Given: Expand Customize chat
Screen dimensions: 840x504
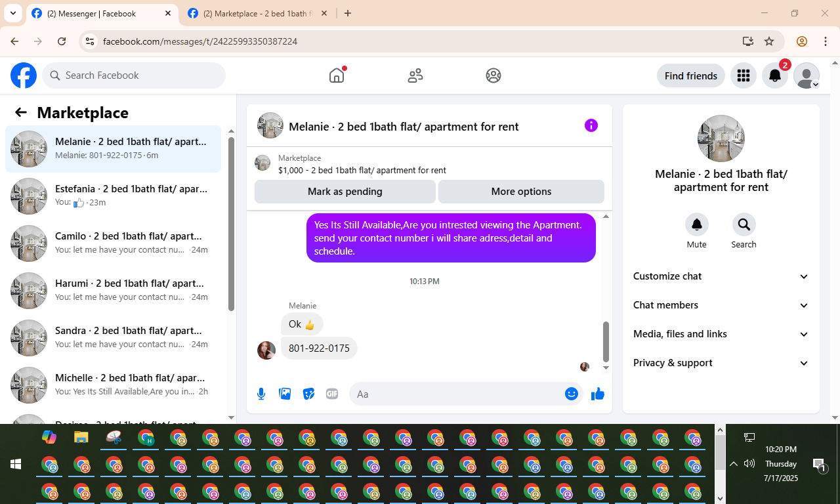Looking at the screenshot, I should [x=721, y=276].
